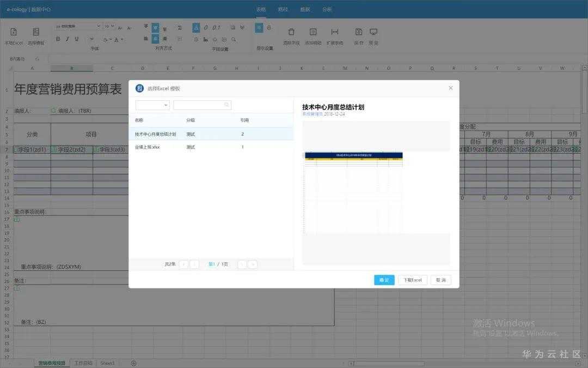Click the 确定 confirm button

(384, 280)
